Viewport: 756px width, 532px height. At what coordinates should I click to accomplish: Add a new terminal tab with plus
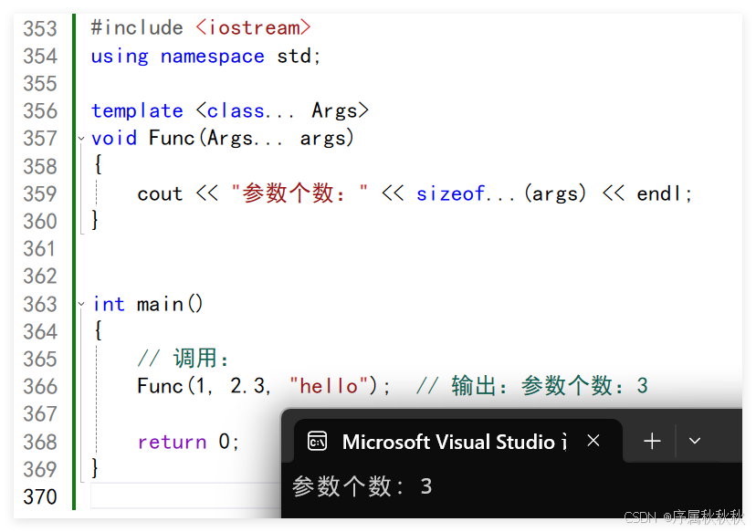click(652, 441)
